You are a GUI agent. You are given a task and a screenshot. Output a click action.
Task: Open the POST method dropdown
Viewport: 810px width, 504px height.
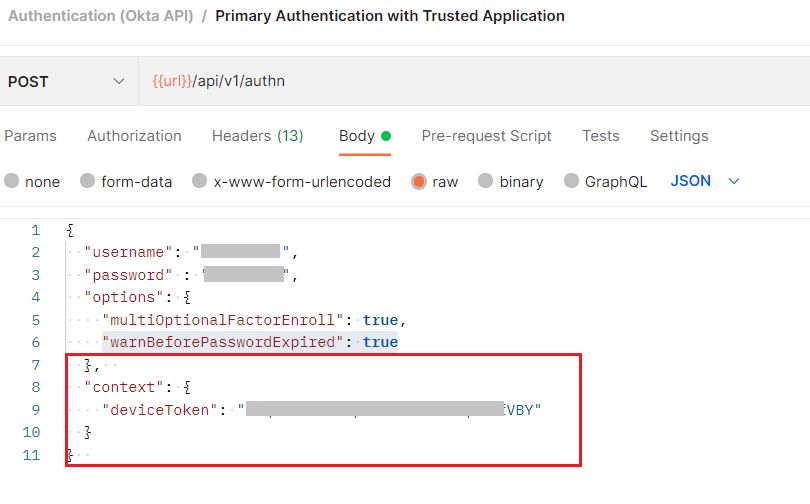tap(68, 81)
